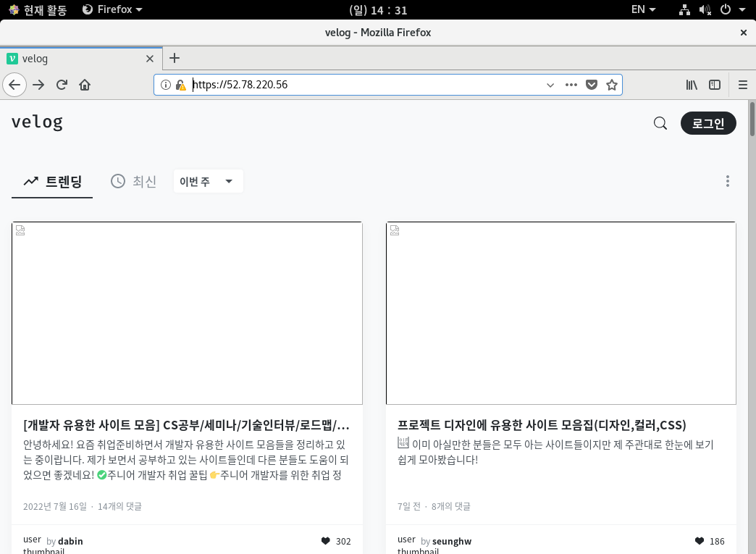756x554 pixels.
Task: Click the velog search magnifier icon
Action: (x=660, y=123)
